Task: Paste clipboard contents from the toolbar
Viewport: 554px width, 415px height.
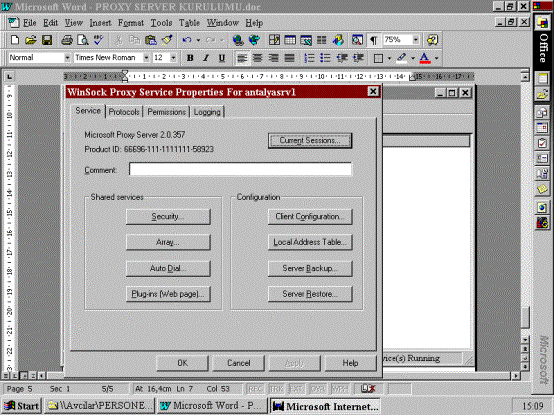Action: click(x=151, y=40)
